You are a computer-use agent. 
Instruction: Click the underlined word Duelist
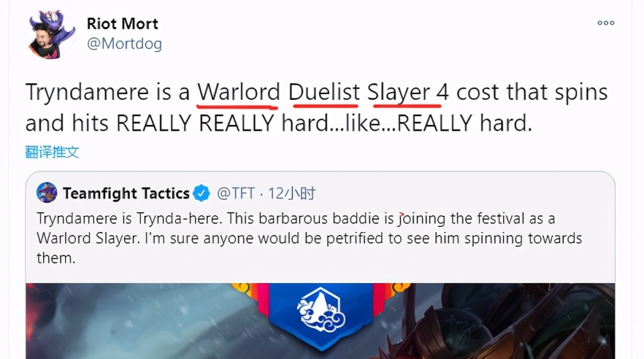(x=324, y=92)
